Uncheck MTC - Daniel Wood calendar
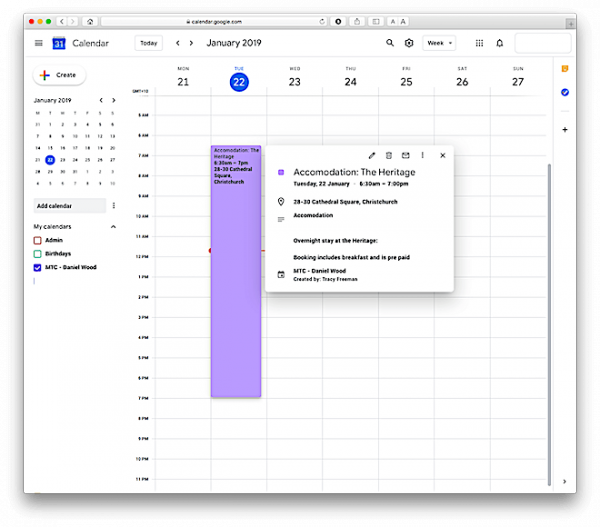 tap(37, 268)
